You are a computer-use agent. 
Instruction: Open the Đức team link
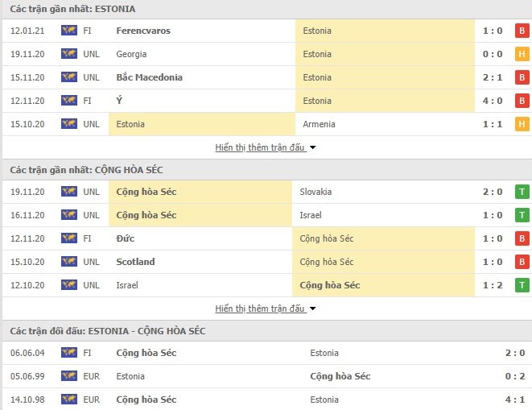coord(125,238)
